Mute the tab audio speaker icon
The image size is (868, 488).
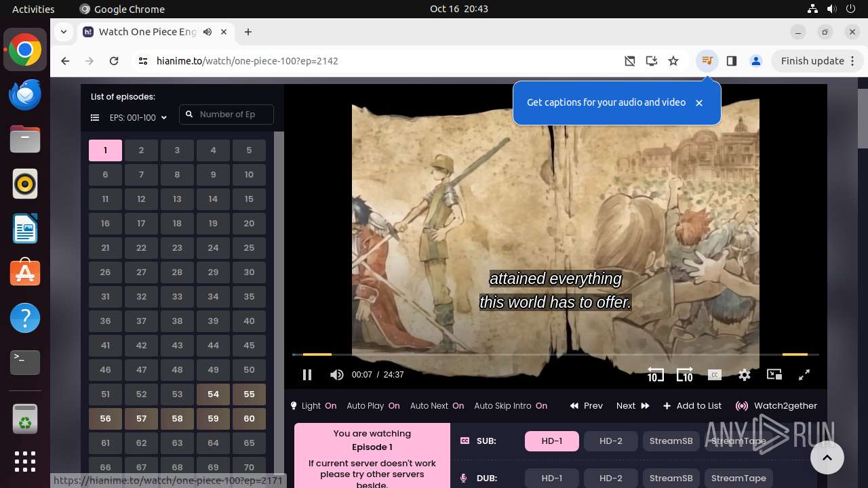pyautogui.click(x=208, y=32)
